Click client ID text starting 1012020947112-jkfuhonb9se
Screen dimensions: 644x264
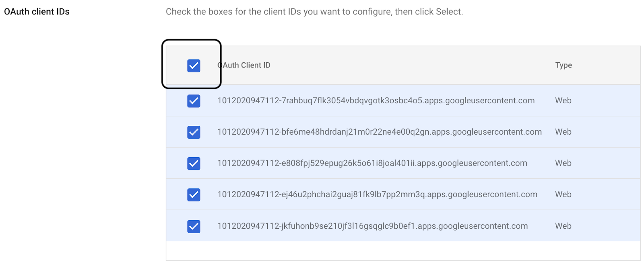click(372, 226)
